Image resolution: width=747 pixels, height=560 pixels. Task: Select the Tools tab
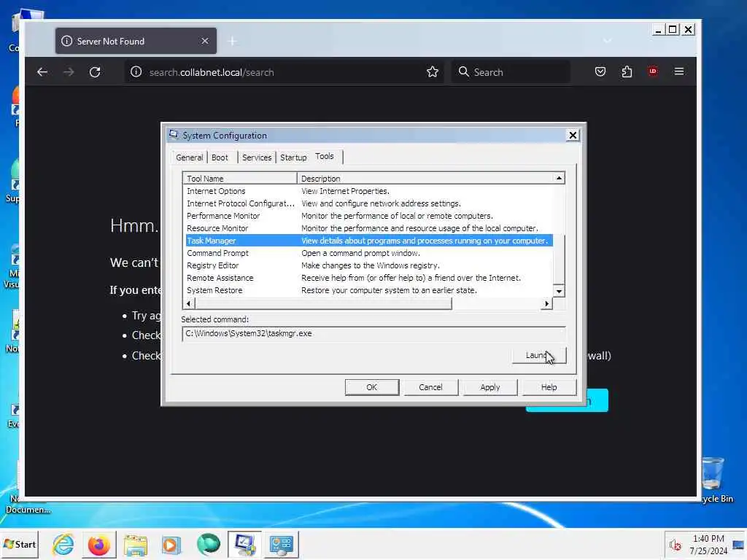tap(325, 156)
